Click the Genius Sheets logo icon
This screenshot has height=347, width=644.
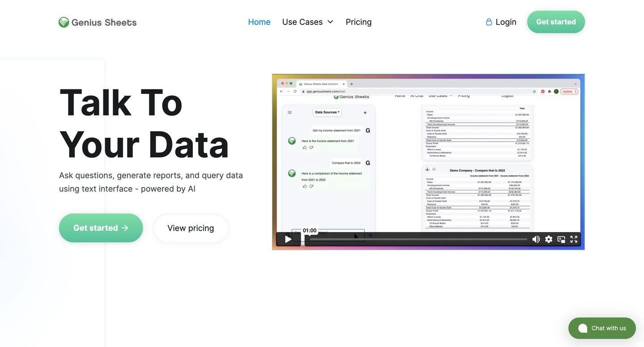coord(64,22)
